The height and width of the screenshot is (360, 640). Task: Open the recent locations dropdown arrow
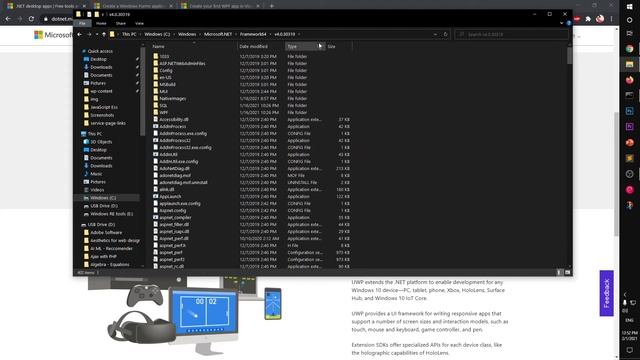[x=97, y=34]
